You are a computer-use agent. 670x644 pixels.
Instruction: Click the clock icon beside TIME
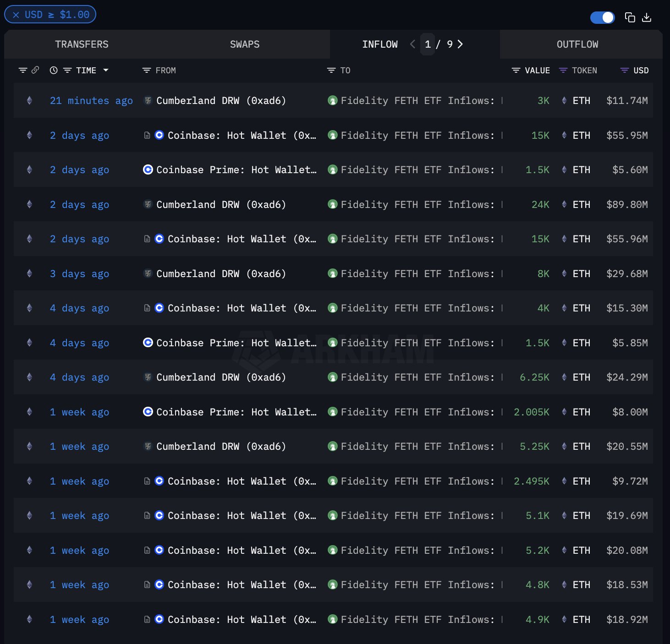pyautogui.click(x=54, y=70)
